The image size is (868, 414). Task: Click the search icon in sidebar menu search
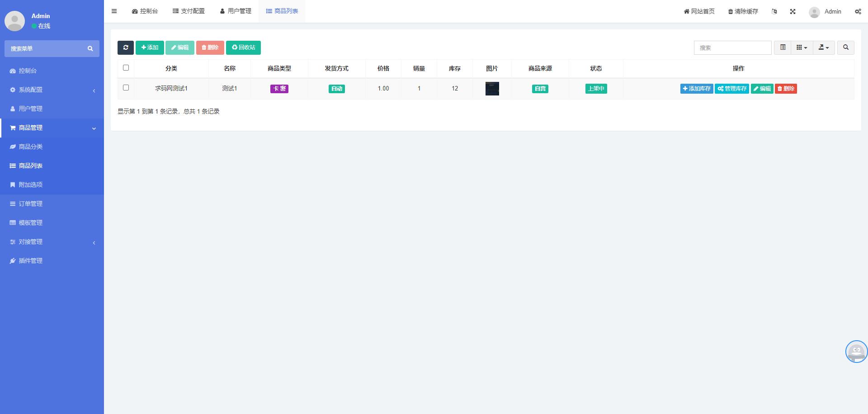coord(90,48)
